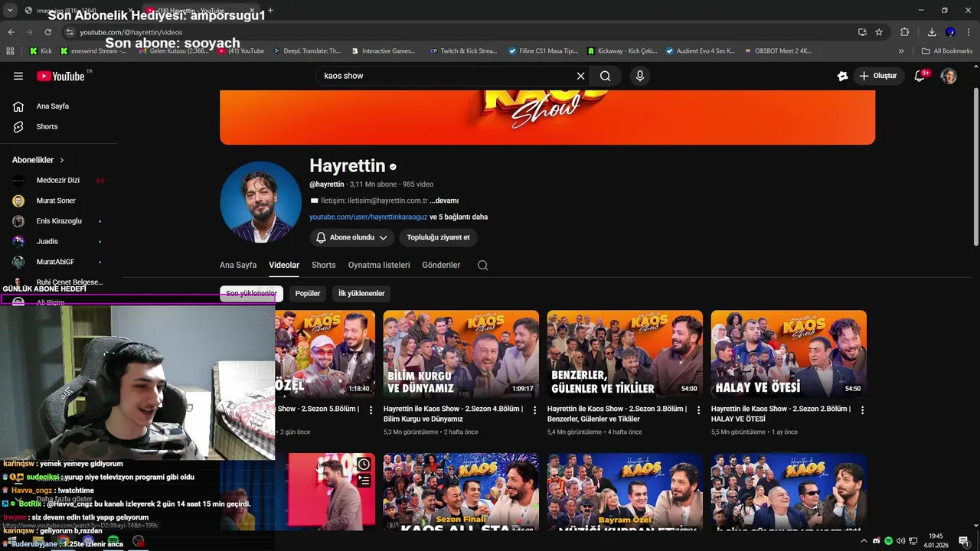
Task: Click the Oluştur create button
Action: [x=877, y=76]
